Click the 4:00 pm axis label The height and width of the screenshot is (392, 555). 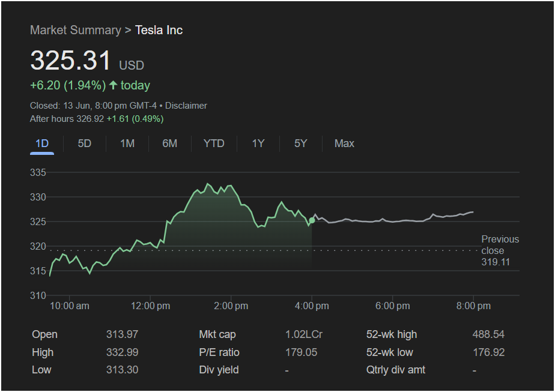click(312, 306)
